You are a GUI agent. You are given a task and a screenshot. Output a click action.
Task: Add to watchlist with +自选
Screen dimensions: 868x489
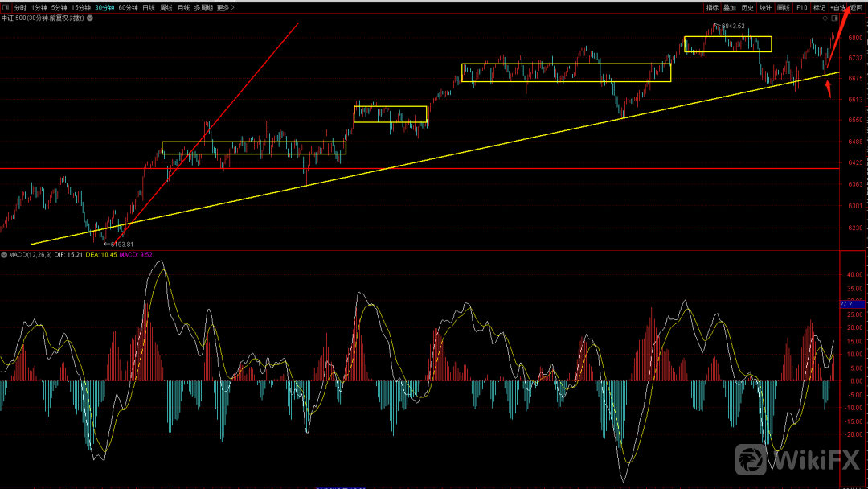pyautogui.click(x=838, y=7)
